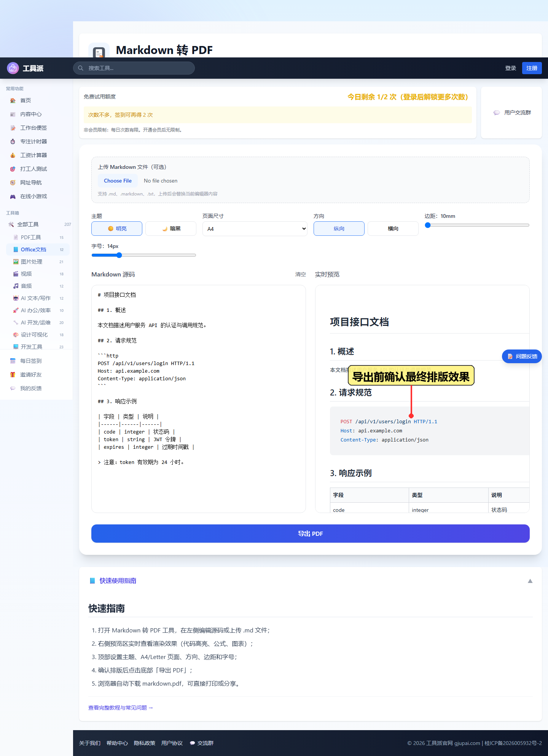
Task: Adjust the 字号 font size slider
Action: pyautogui.click(x=144, y=255)
